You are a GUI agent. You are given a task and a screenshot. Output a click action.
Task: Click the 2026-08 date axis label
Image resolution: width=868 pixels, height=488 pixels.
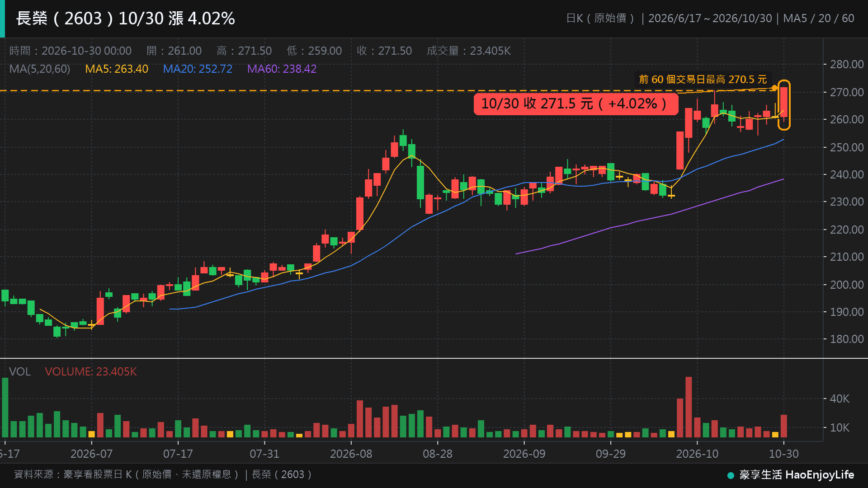pyautogui.click(x=351, y=454)
